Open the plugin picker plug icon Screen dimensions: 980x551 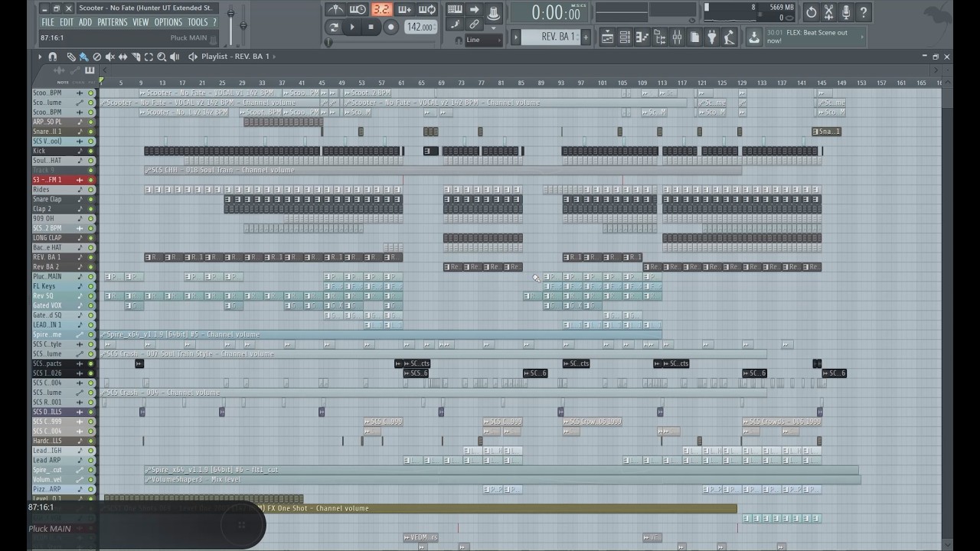tap(712, 37)
